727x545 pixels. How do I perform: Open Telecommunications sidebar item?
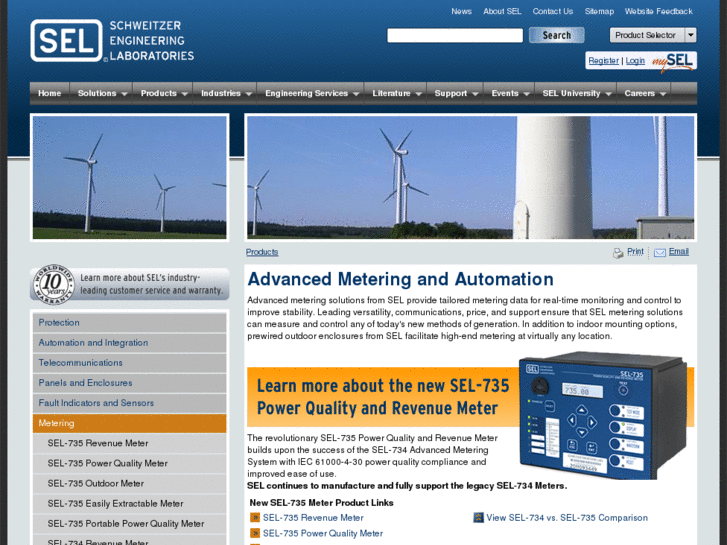129,363
